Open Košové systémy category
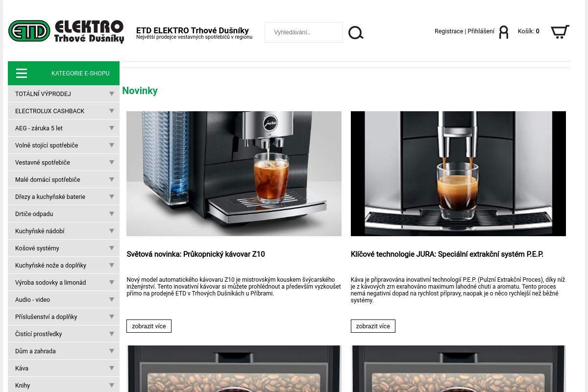Screen dimensions: 588x392 coord(37,248)
